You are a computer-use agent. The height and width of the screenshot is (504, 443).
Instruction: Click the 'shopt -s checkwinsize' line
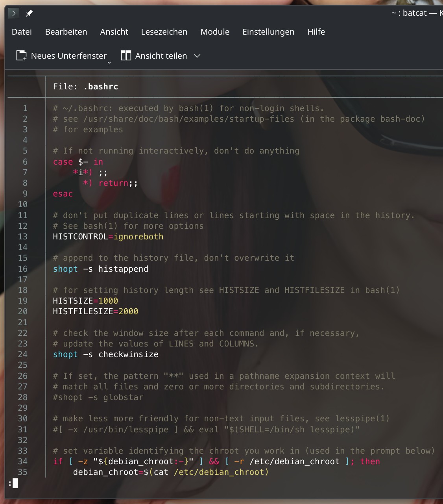pyautogui.click(x=106, y=354)
